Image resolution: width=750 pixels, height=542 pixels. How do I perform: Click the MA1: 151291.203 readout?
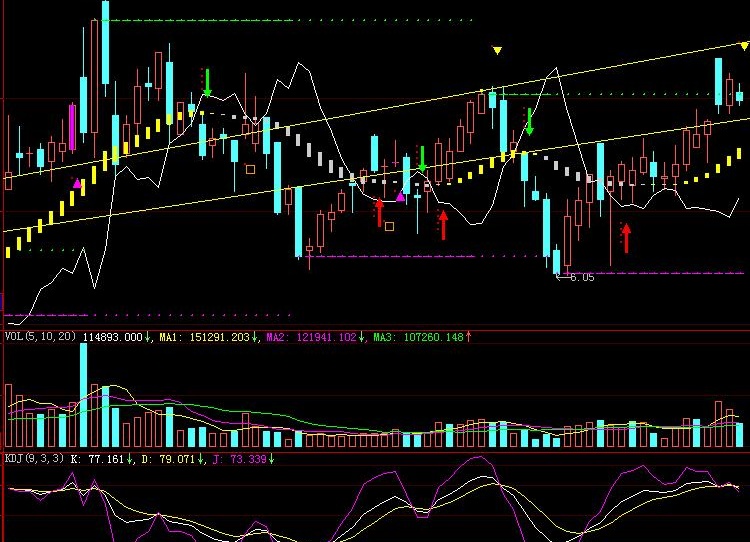205,337
